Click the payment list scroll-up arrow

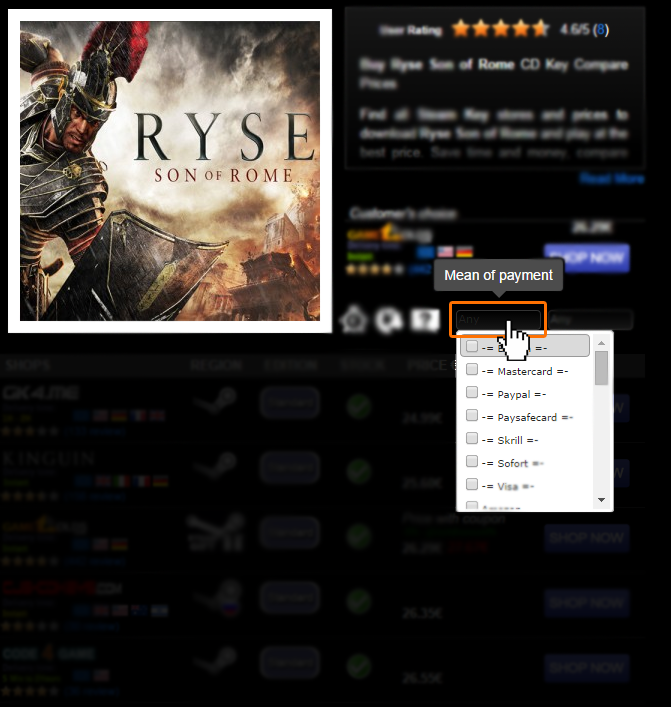click(x=601, y=344)
